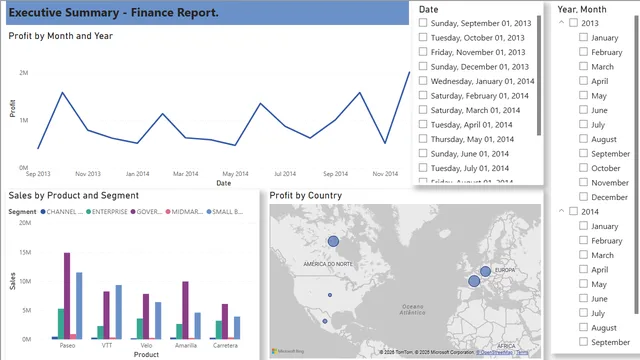Viewport: 640px width, 360px height.
Task: Check September under 2014
Action: (583, 342)
